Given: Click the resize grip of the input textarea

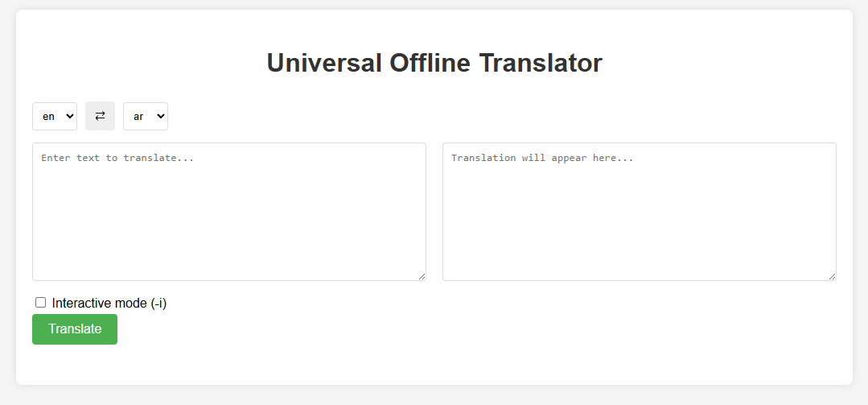Looking at the screenshot, I should 422,276.
